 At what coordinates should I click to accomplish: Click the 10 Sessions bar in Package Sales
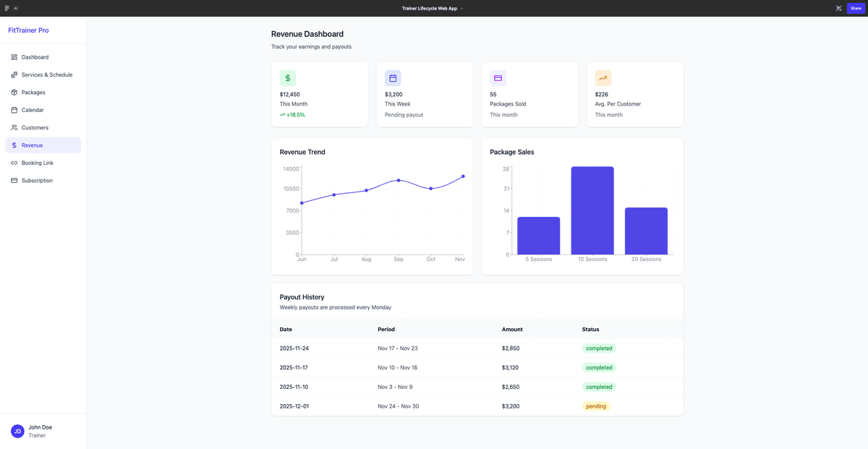tap(592, 210)
